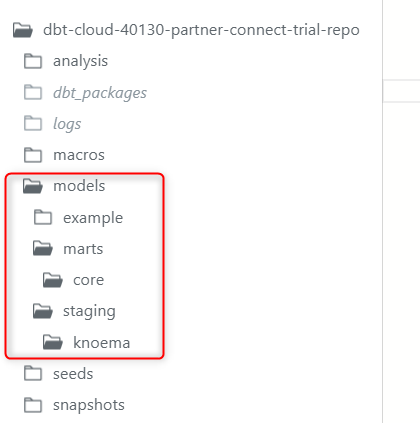Image resolution: width=420 pixels, height=423 pixels.
Task: Click the staging folder icon
Action: click(43, 311)
